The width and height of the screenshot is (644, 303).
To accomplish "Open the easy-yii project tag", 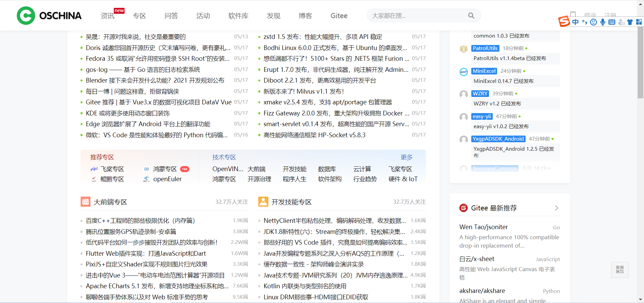I will point(482,116).
